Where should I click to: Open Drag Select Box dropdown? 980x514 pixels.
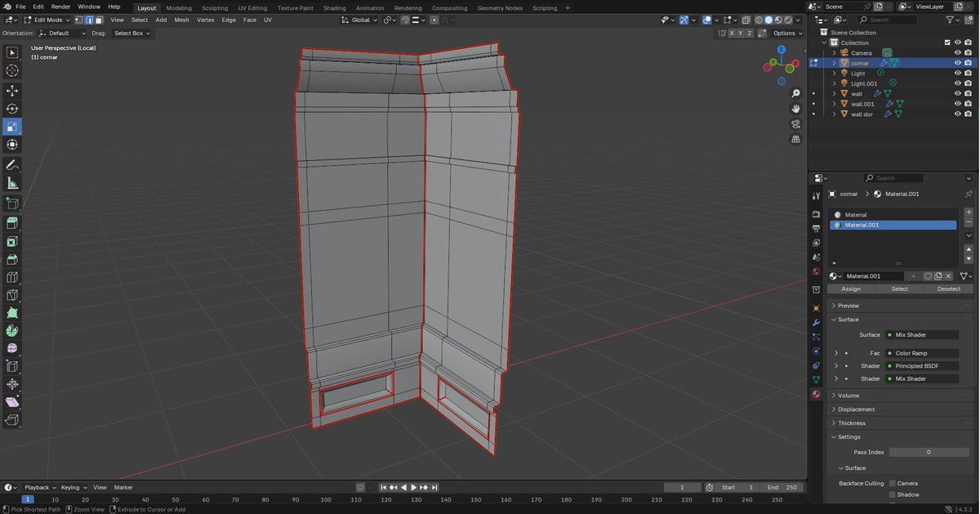[131, 34]
